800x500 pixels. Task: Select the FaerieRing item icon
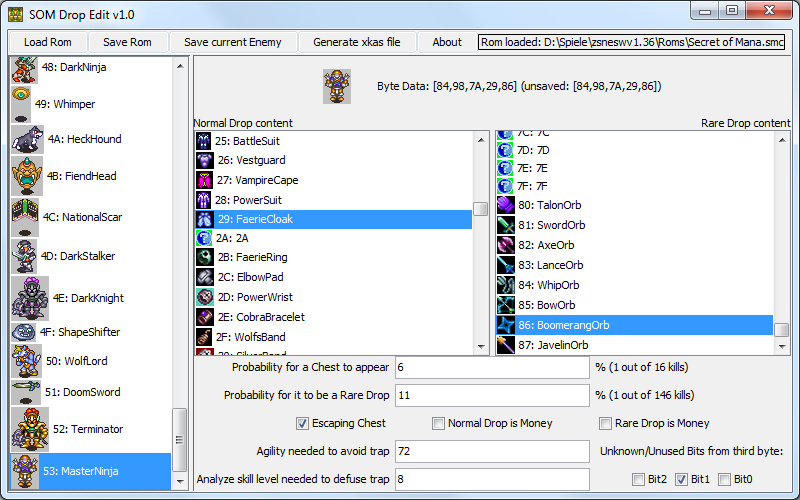click(x=205, y=257)
